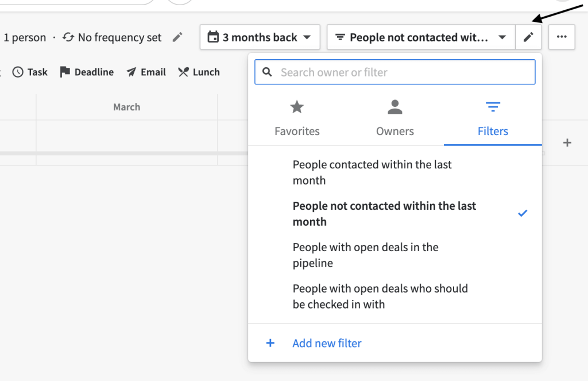Image resolution: width=588 pixels, height=381 pixels.
Task: Switch to the Owners tab
Action: click(394, 118)
